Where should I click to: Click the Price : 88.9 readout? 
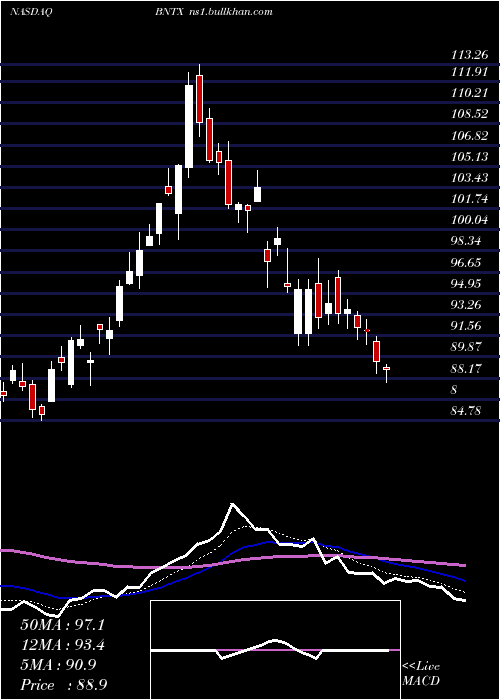[x=63, y=685]
